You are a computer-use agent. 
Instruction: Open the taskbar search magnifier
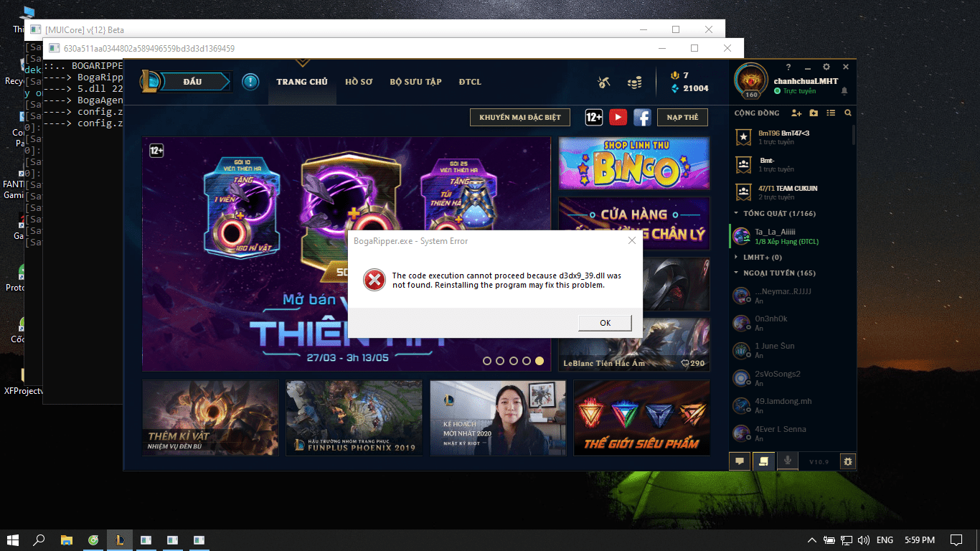(x=39, y=540)
